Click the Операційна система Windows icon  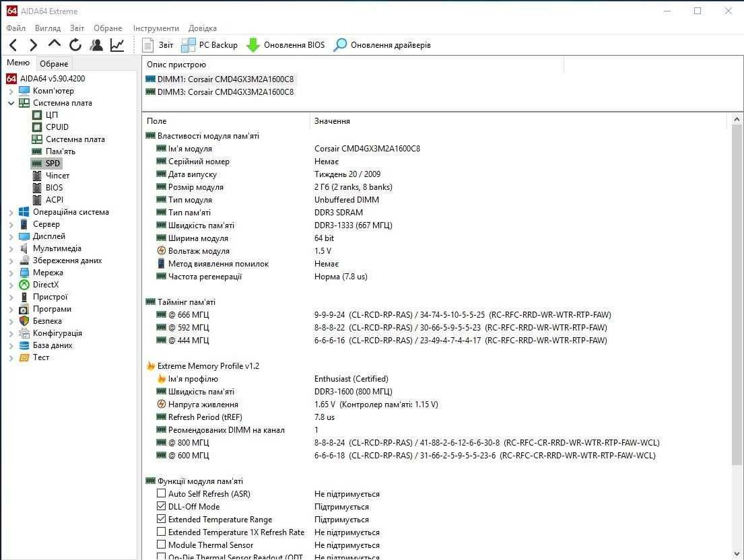coord(24,212)
